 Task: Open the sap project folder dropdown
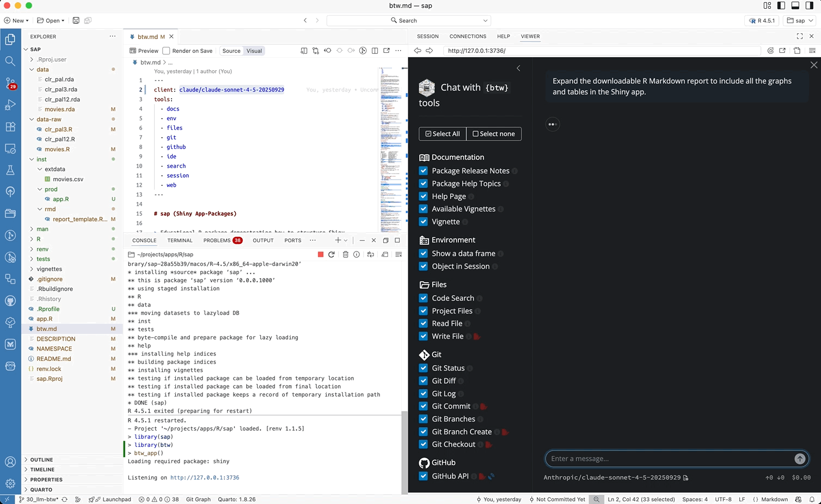click(800, 21)
